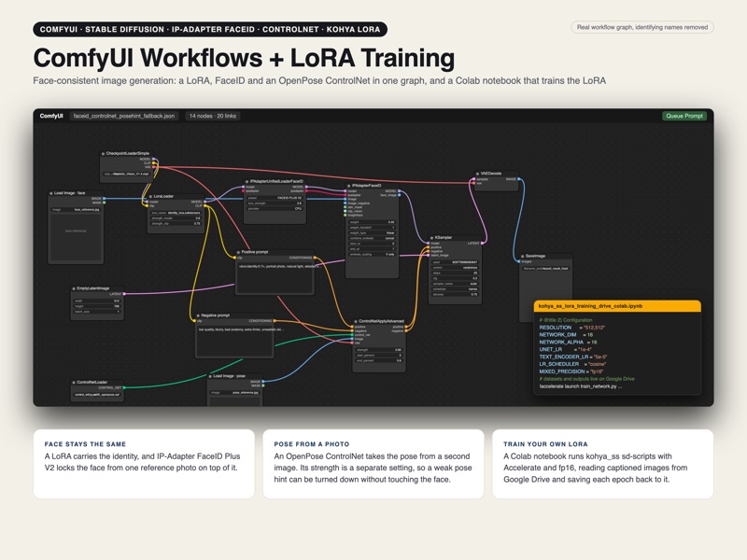Click the face reference image preview

76,237
